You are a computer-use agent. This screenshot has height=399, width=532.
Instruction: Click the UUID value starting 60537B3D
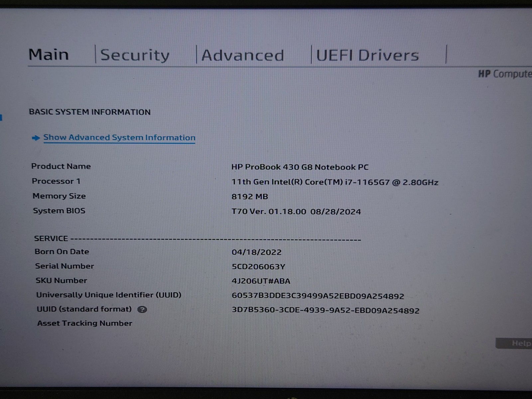pyautogui.click(x=318, y=296)
